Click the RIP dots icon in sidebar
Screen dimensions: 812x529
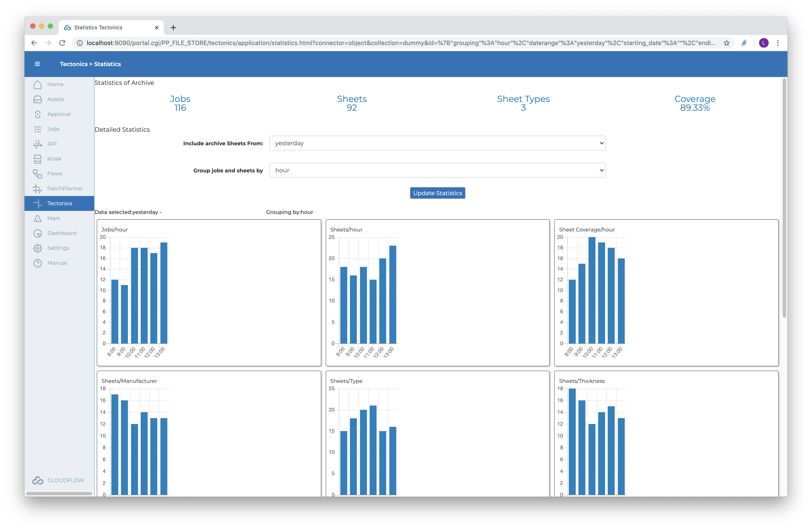[x=37, y=144]
